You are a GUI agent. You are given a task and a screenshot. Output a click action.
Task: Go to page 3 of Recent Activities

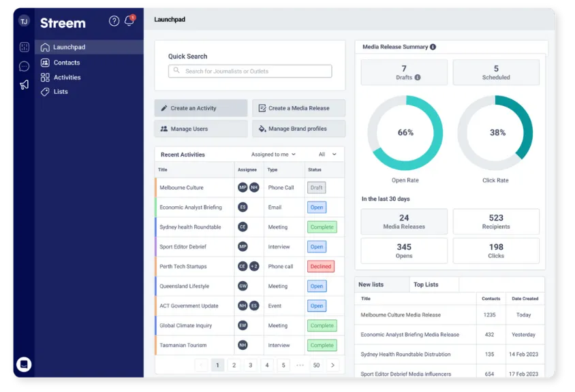click(x=251, y=365)
